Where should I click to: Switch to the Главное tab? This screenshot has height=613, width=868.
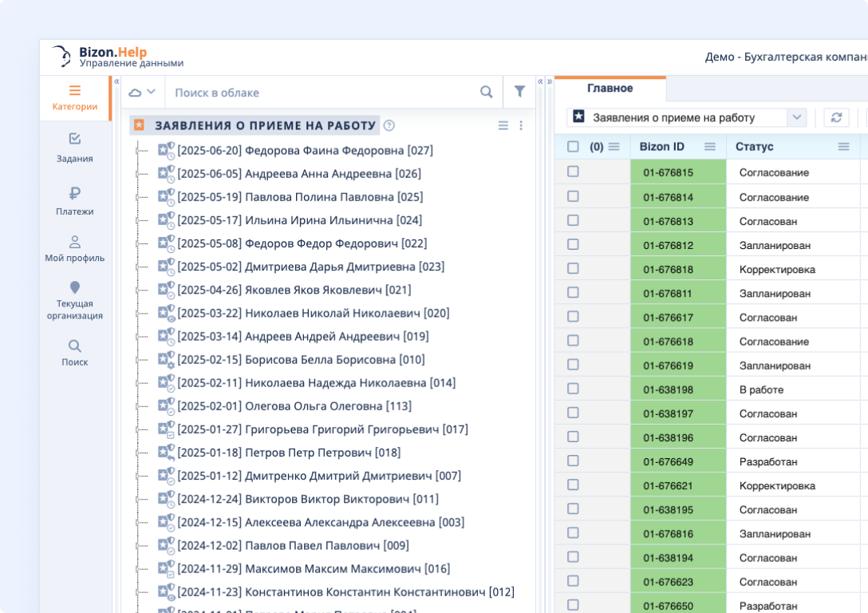610,89
